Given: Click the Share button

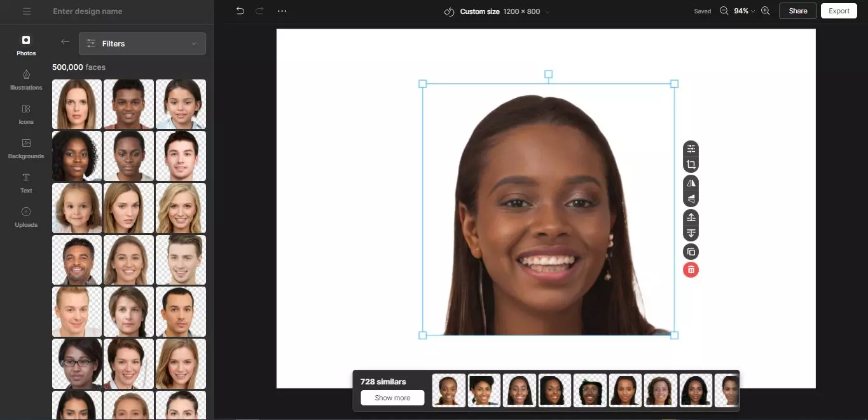Looking at the screenshot, I should (798, 11).
